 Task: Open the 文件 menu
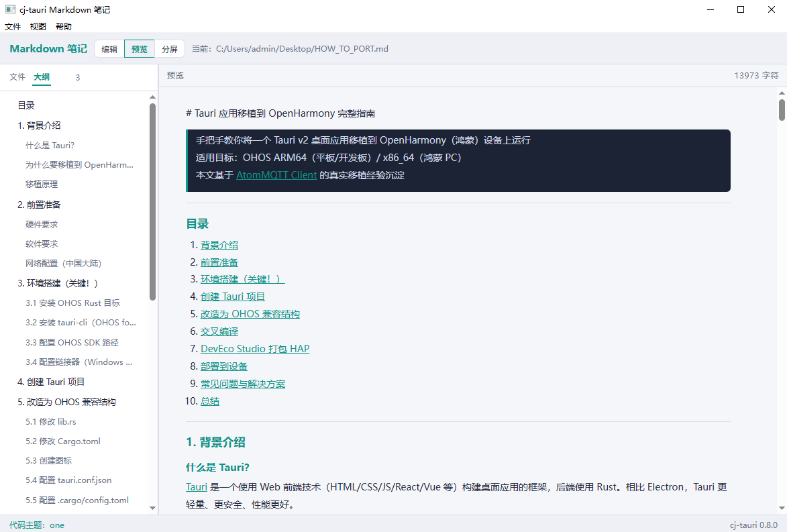pyautogui.click(x=13, y=27)
